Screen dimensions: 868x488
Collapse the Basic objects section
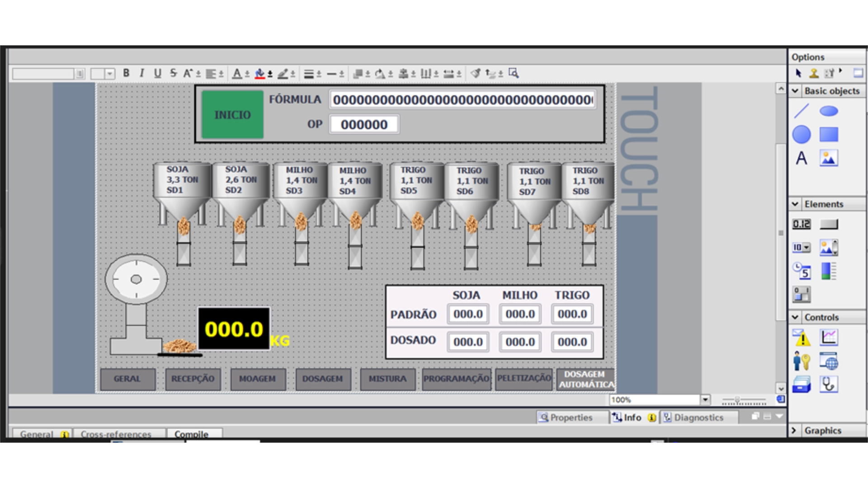tap(795, 91)
